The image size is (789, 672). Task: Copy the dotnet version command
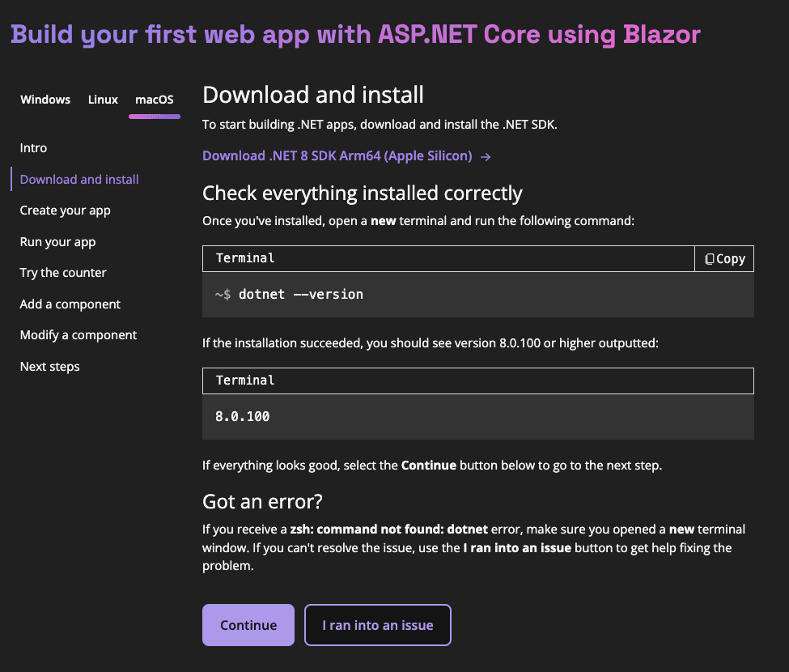(723, 258)
